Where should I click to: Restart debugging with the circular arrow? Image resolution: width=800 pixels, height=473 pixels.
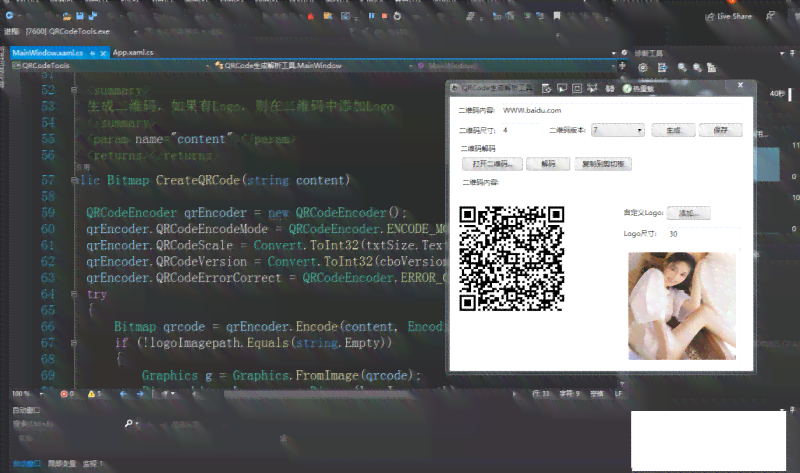pyautogui.click(x=397, y=16)
